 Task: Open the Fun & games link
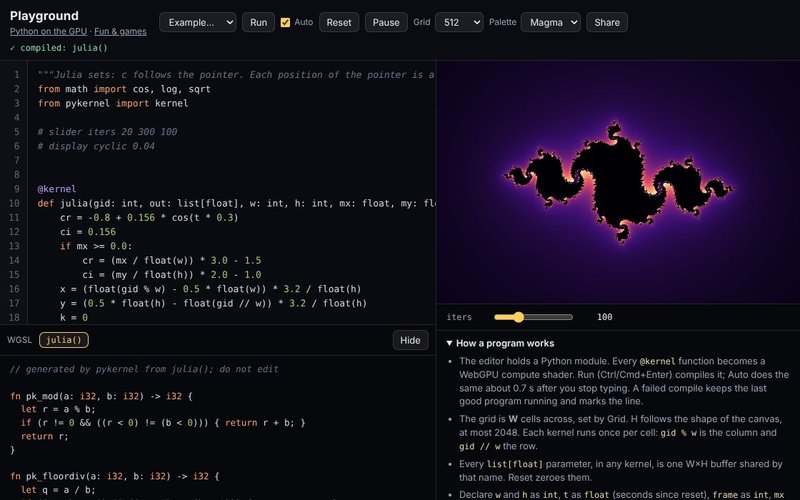tap(120, 31)
